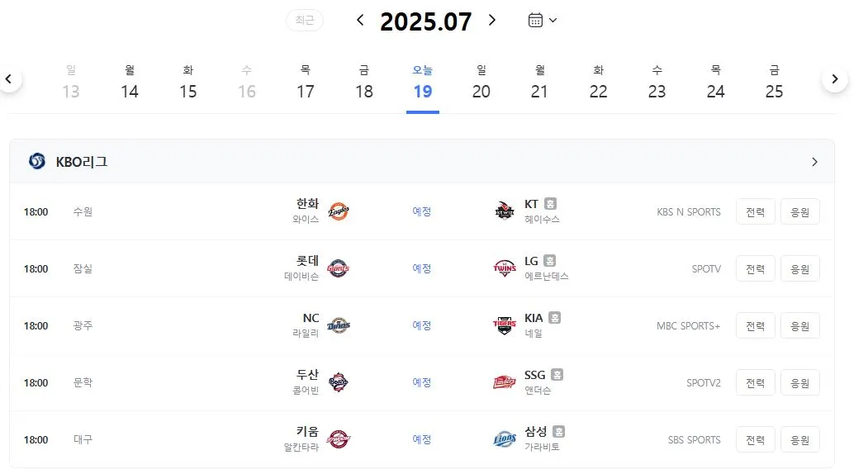Select the date tab 20 일
The width and height of the screenshot is (868, 474).
point(481,82)
